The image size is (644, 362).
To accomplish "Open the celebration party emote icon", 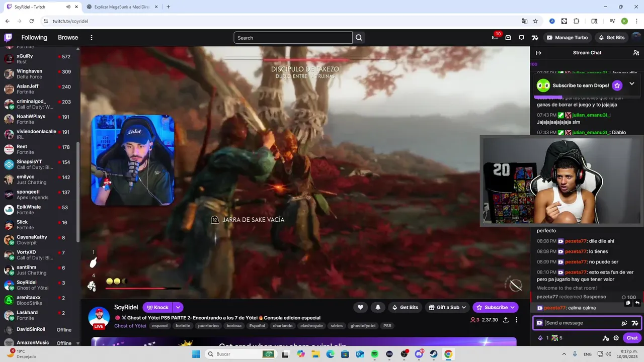I will (x=624, y=323).
